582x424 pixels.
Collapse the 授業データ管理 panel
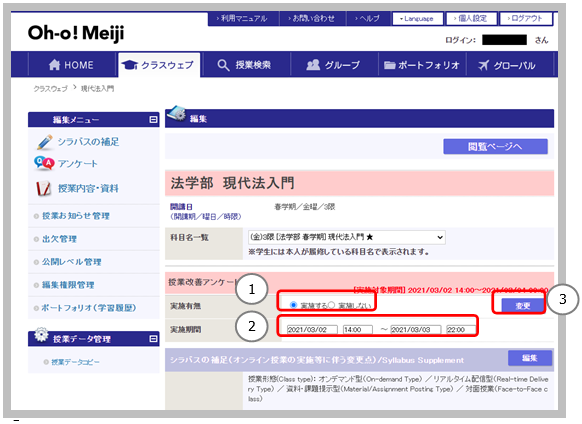click(153, 339)
